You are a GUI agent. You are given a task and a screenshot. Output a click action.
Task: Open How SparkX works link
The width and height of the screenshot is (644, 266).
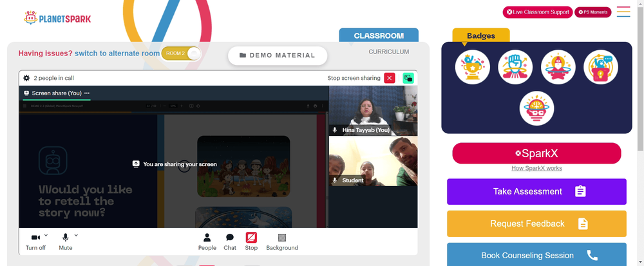coord(537,168)
